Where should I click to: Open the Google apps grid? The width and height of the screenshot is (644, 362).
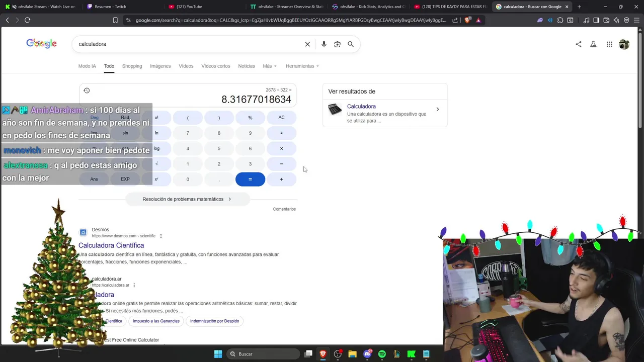click(609, 44)
